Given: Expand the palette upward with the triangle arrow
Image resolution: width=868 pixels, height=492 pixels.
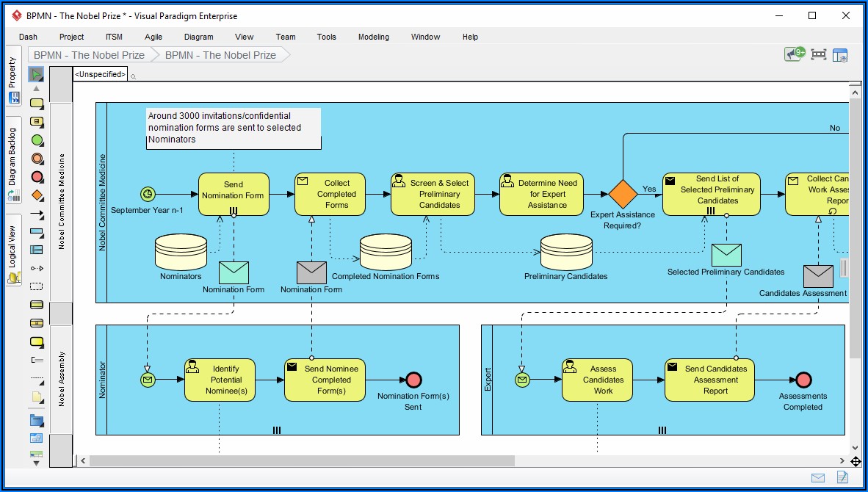Looking at the screenshot, I should (37, 89).
